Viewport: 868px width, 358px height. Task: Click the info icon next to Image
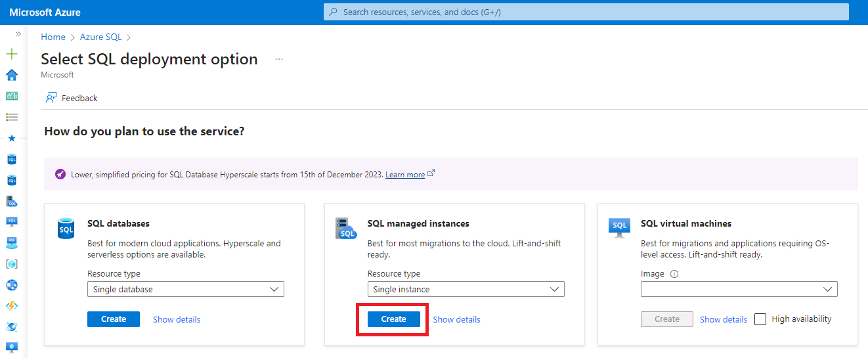pos(674,274)
